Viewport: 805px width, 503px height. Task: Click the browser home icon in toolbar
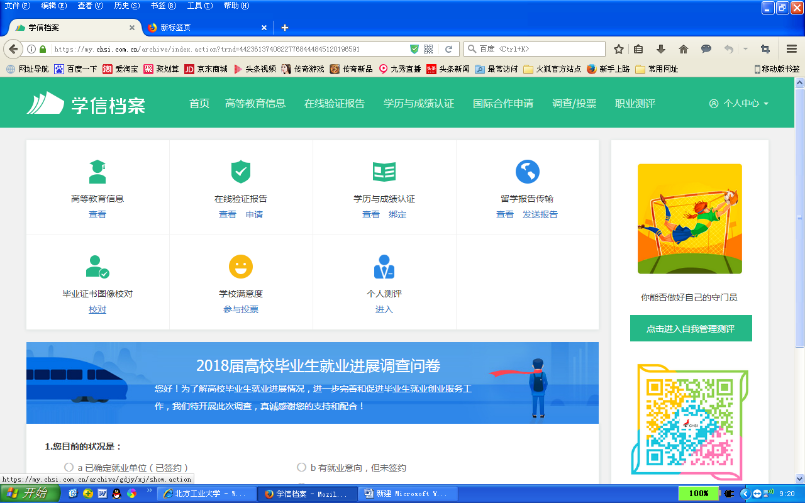coord(683,48)
